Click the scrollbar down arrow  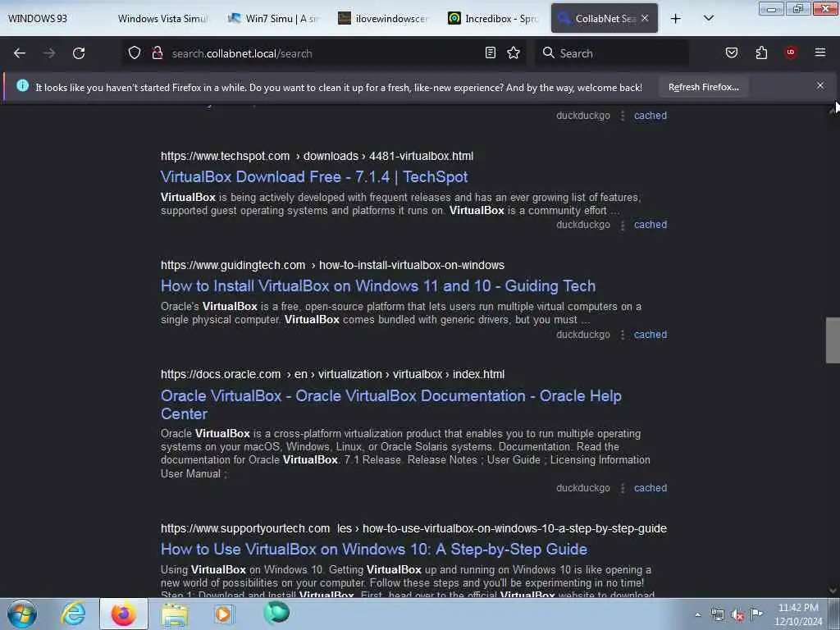click(833, 591)
